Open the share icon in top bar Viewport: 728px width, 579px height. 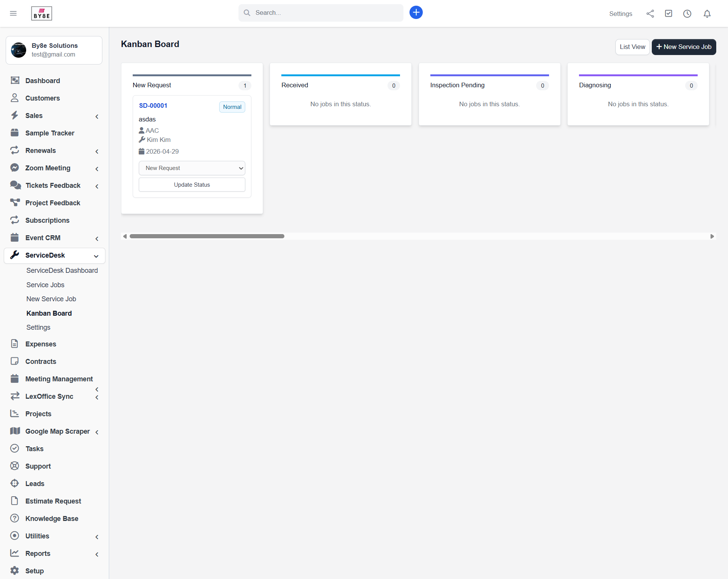650,13
